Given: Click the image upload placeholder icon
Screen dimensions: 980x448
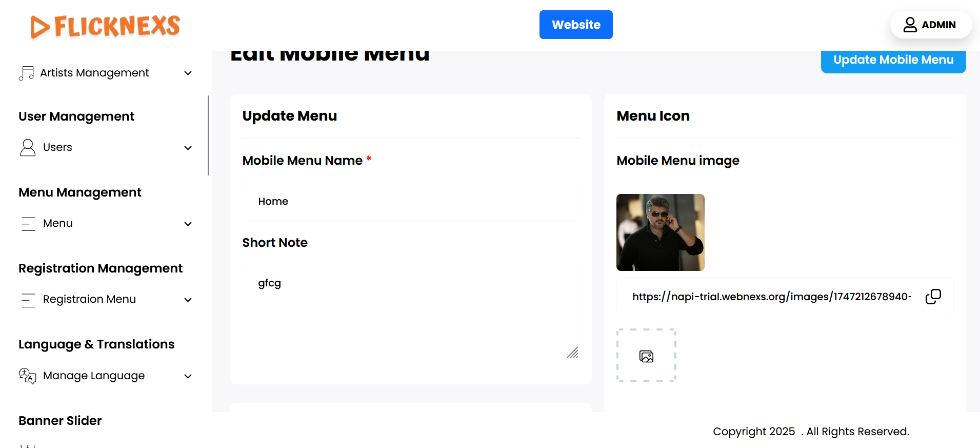Looking at the screenshot, I should (x=646, y=356).
